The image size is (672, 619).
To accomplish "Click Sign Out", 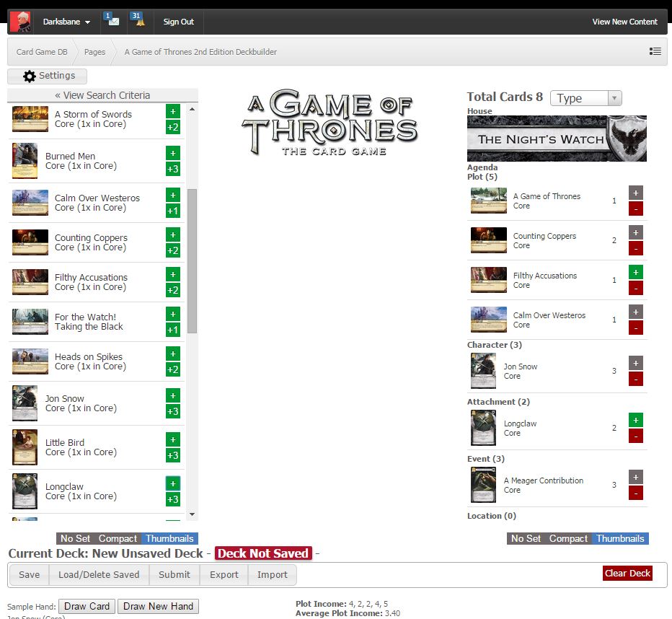I will click(x=178, y=22).
